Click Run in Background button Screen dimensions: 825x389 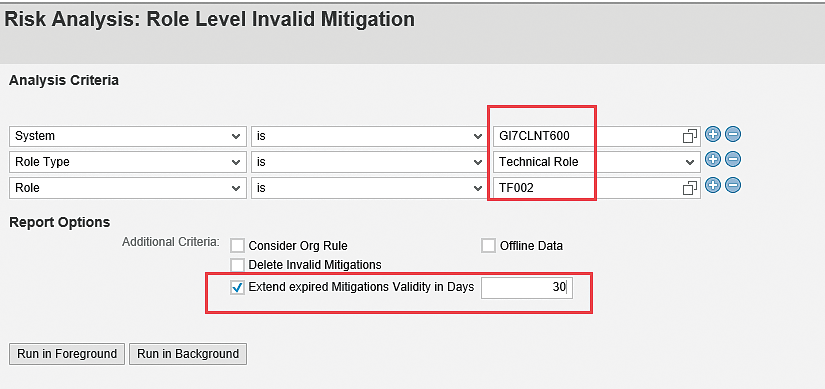pos(188,354)
